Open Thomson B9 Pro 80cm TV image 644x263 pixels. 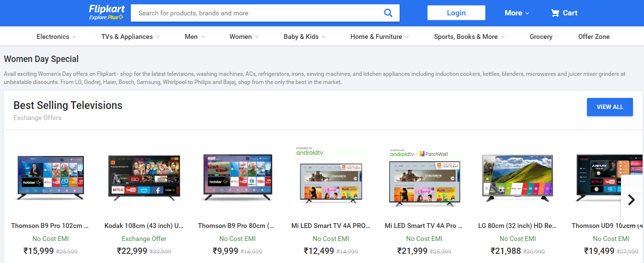[x=238, y=177]
